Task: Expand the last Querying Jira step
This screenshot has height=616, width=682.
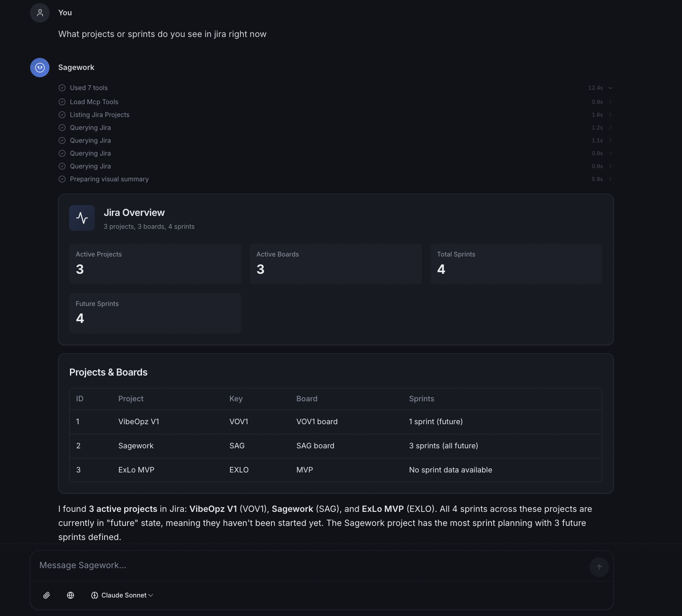Action: 610,166
